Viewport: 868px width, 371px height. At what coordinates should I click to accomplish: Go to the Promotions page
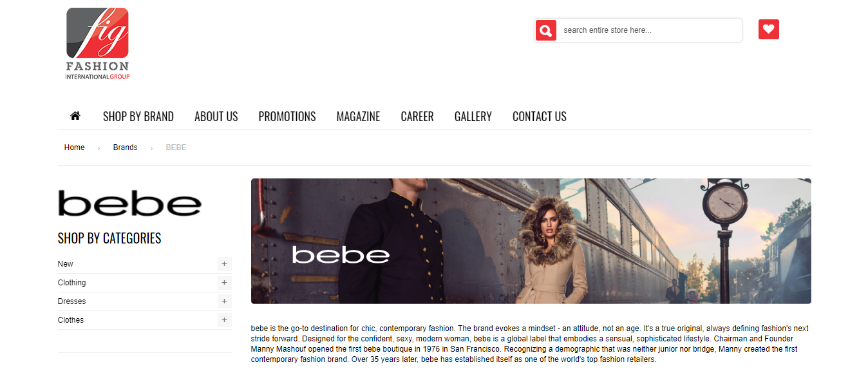tap(287, 117)
